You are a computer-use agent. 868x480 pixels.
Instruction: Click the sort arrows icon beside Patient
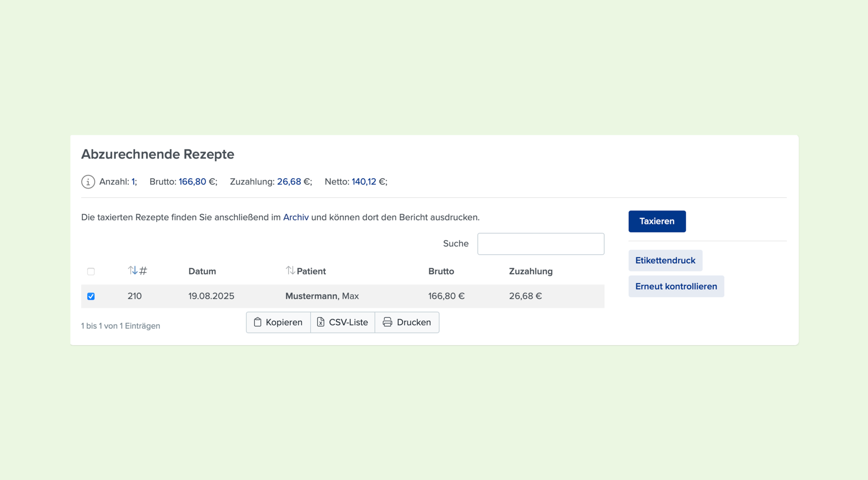point(290,271)
